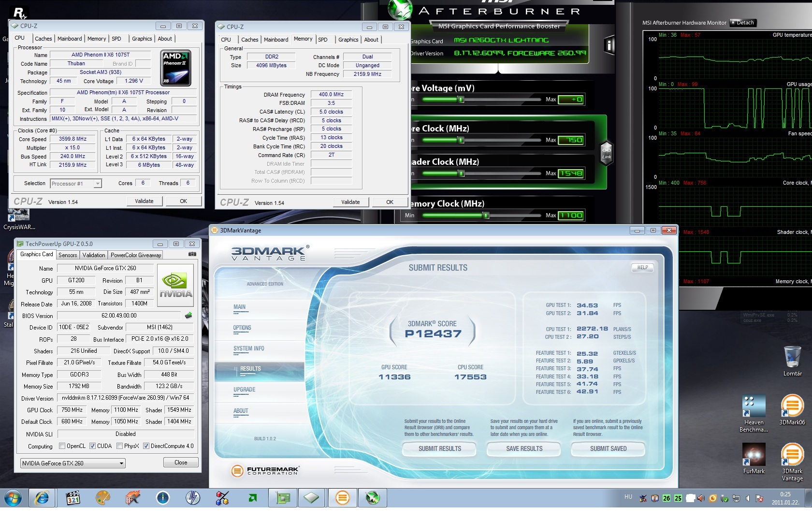Screen dimensions: 812x520
Task: Select the FurMark desktop shortcut
Action: [754, 459]
